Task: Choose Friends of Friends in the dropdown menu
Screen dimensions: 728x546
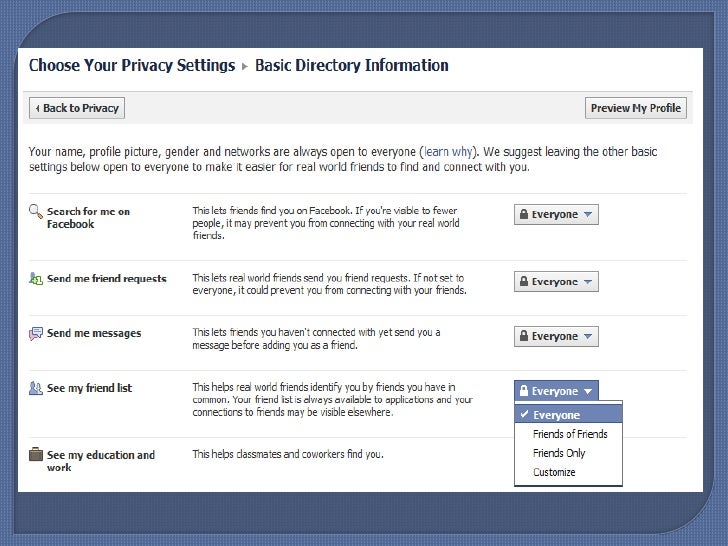Action: point(568,434)
